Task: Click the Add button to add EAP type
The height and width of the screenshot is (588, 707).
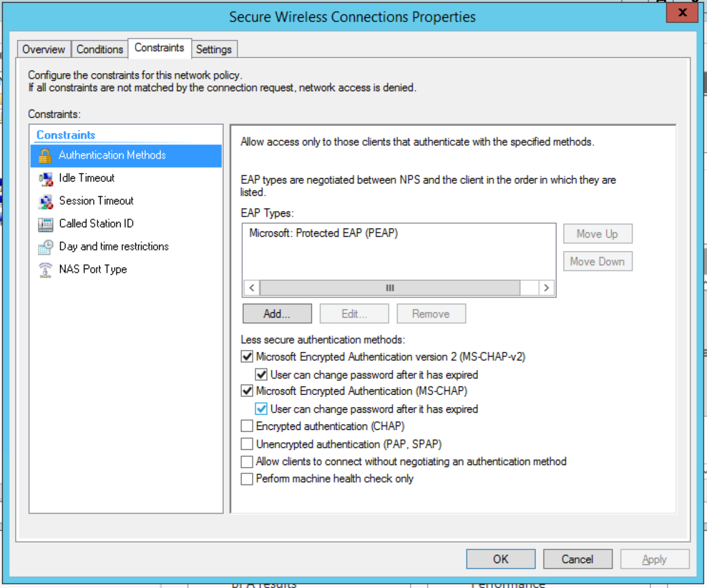Action: (276, 313)
